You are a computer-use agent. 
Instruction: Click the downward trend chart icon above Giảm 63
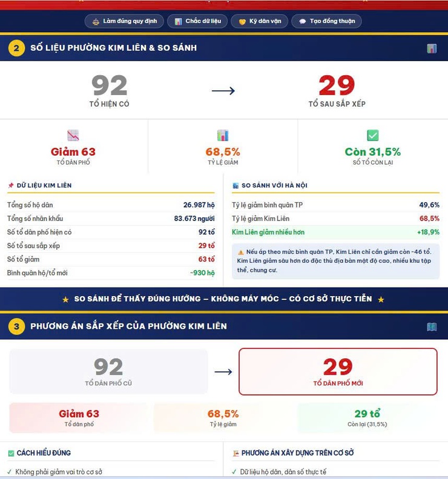tap(73, 135)
